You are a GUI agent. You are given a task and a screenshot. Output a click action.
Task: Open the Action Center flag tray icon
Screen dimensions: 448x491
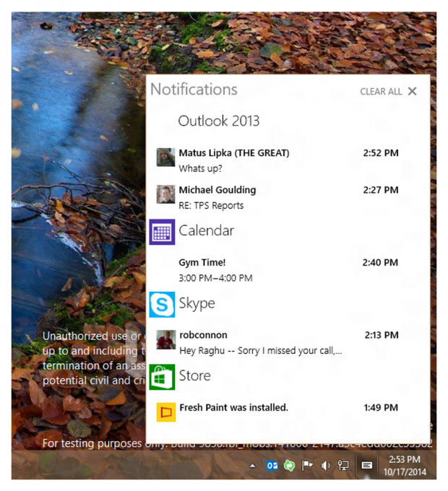click(x=307, y=466)
